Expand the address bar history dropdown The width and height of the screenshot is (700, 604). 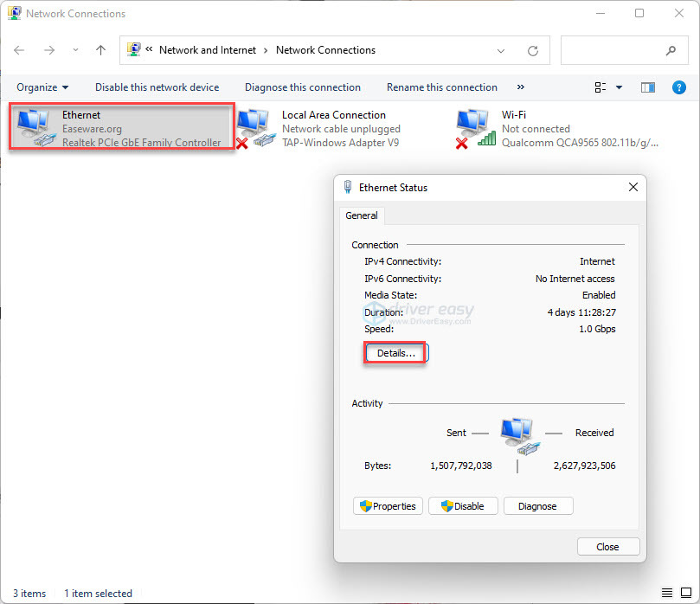pos(501,51)
